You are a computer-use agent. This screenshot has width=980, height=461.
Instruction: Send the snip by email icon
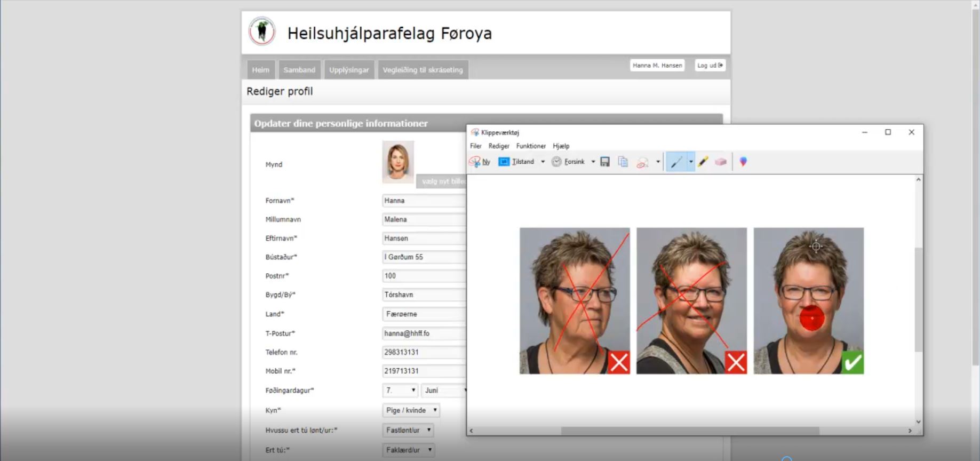[x=643, y=162]
